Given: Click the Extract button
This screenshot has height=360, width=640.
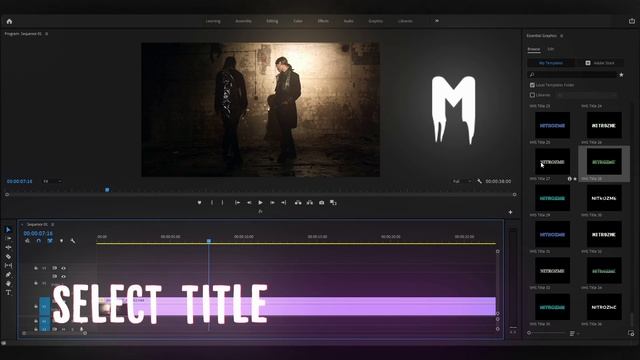Looking at the screenshot, I should (310, 202).
